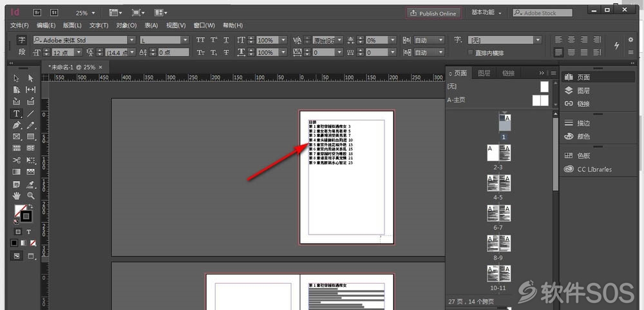Open vertical scale 100% dropdown
This screenshot has width=644, height=310.
[x=283, y=40]
